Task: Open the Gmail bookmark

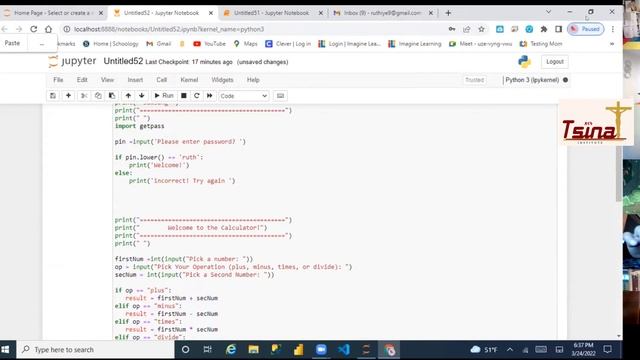Action: click(x=159, y=44)
